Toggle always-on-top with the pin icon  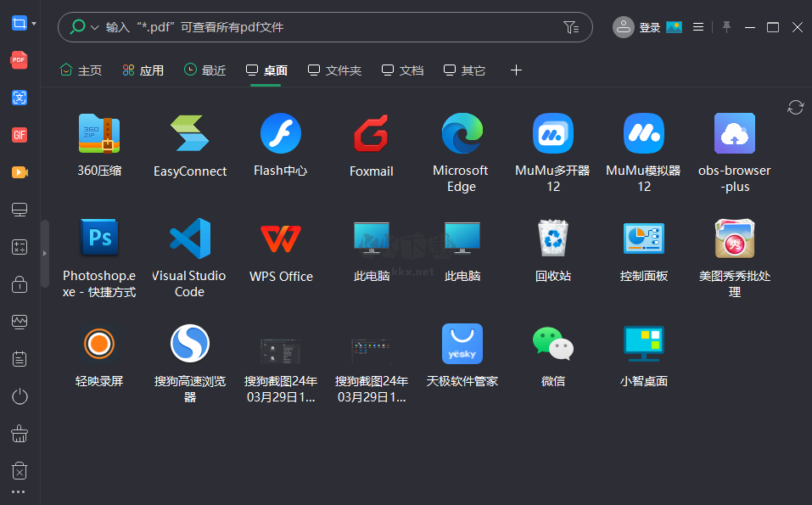pyautogui.click(x=726, y=26)
